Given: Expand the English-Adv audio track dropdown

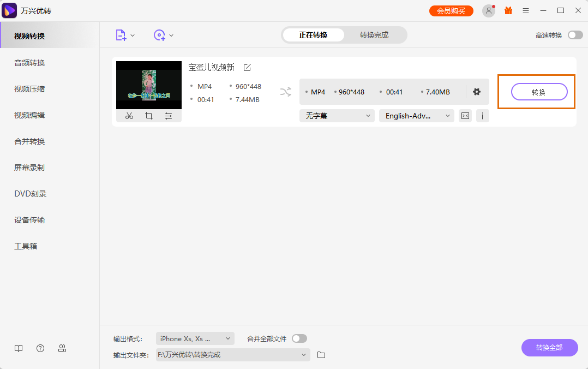Looking at the screenshot, I should (416, 115).
